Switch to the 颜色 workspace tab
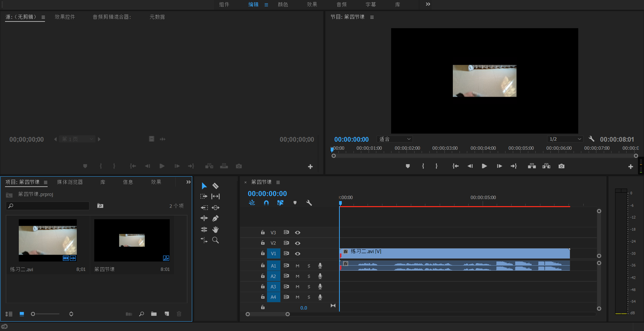644x331 pixels. (283, 4)
